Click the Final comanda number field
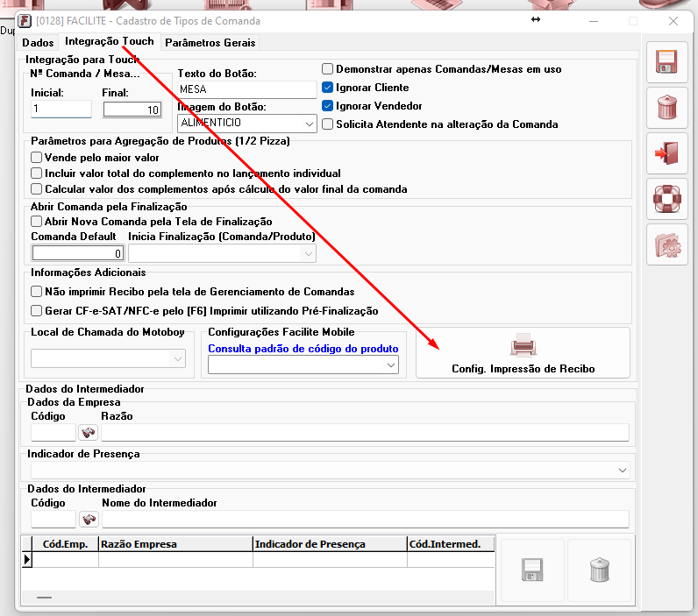698x616 pixels. 132,110
